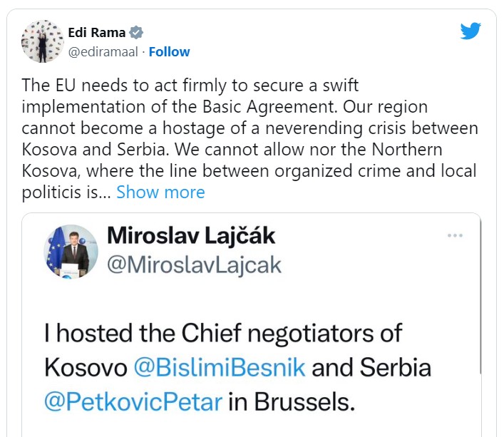Click the Edi Rama display name

(97, 33)
